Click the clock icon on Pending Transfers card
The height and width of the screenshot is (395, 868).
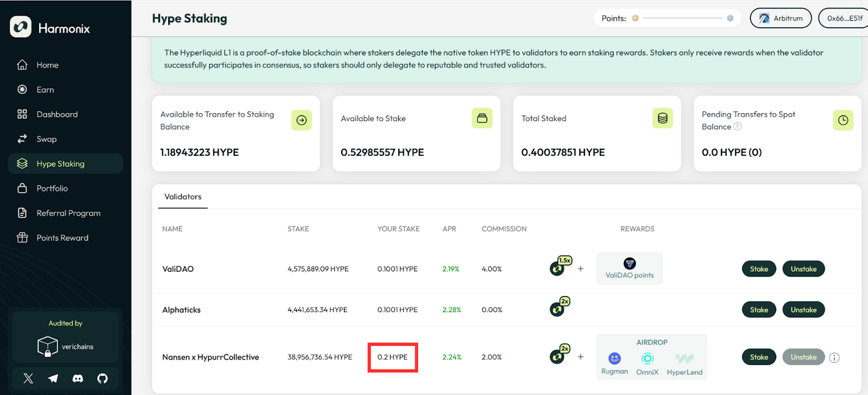tap(843, 120)
